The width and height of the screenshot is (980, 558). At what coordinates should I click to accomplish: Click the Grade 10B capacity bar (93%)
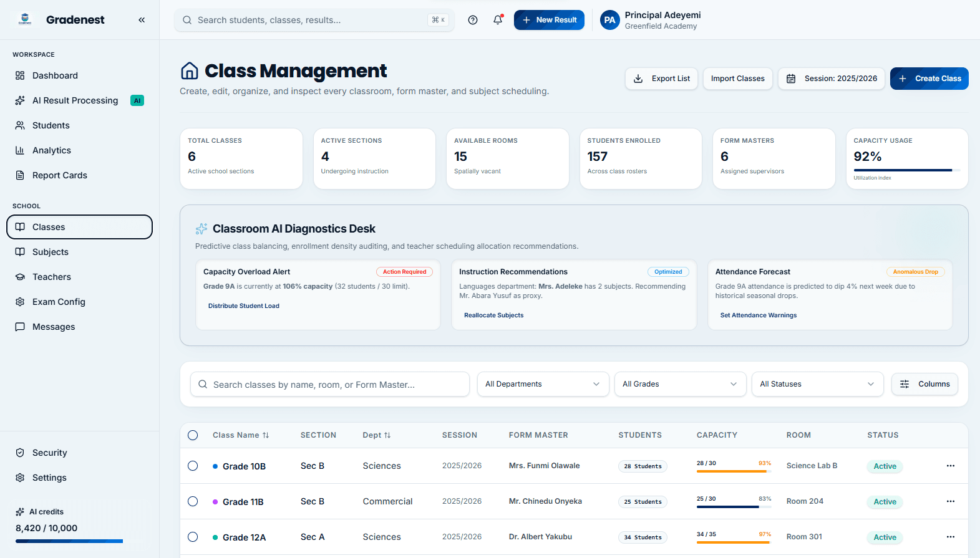[x=734, y=471]
